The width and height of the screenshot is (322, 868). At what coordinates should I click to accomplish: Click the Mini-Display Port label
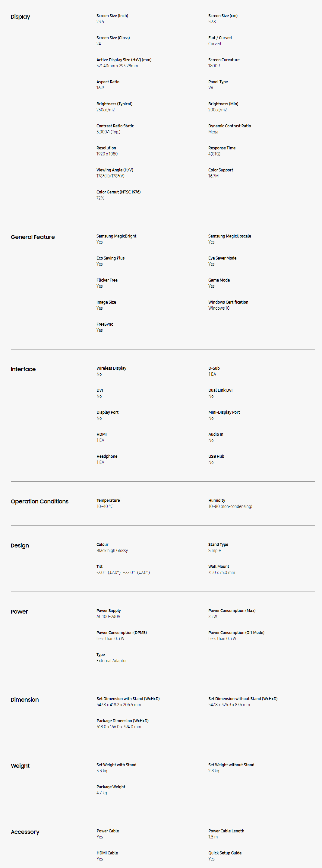(224, 413)
